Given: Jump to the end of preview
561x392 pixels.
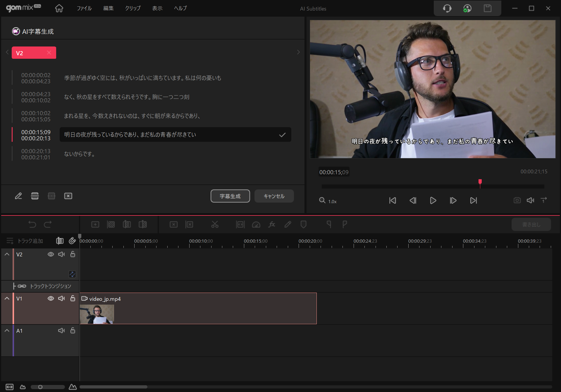Looking at the screenshot, I should point(473,201).
